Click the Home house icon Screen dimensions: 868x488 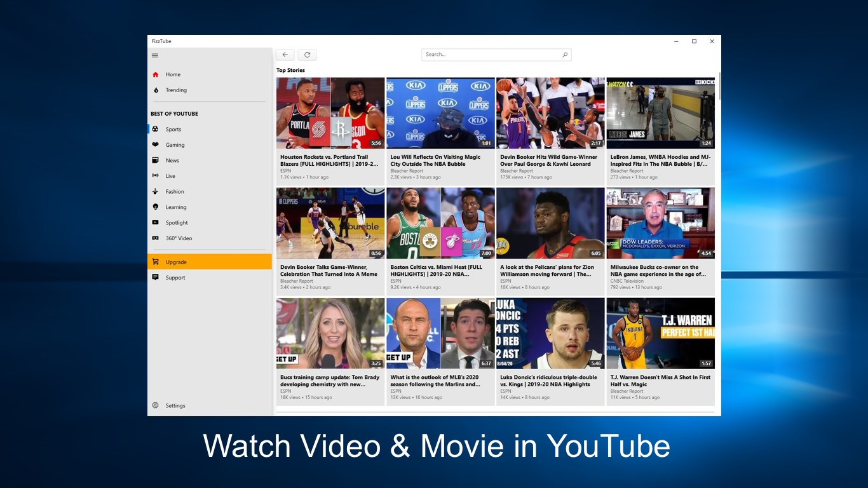tap(155, 74)
